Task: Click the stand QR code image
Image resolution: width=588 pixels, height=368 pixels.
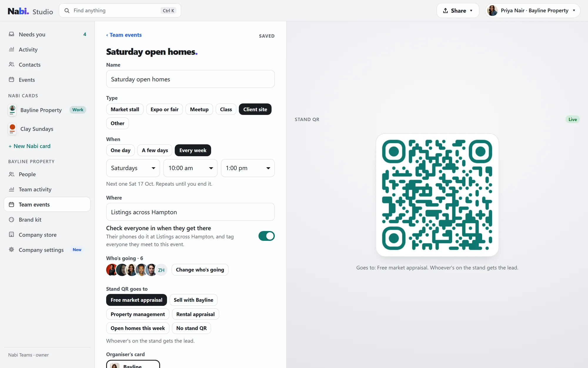Action: (437, 195)
